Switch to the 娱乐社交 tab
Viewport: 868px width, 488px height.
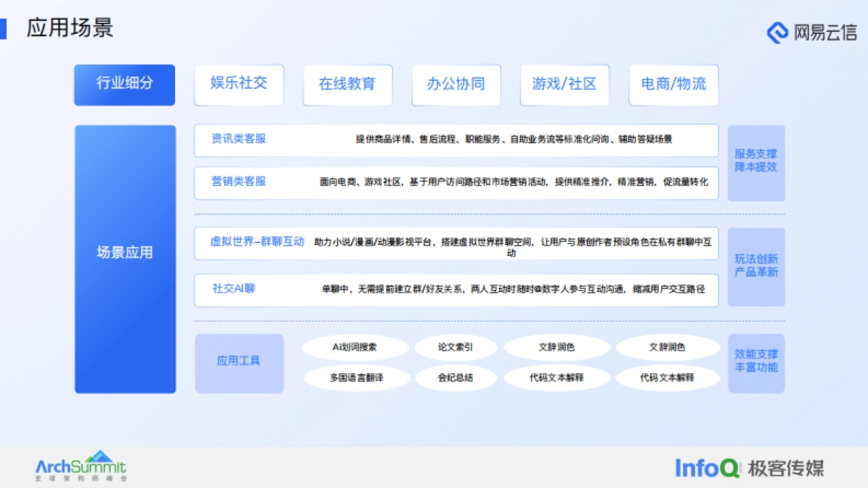239,85
